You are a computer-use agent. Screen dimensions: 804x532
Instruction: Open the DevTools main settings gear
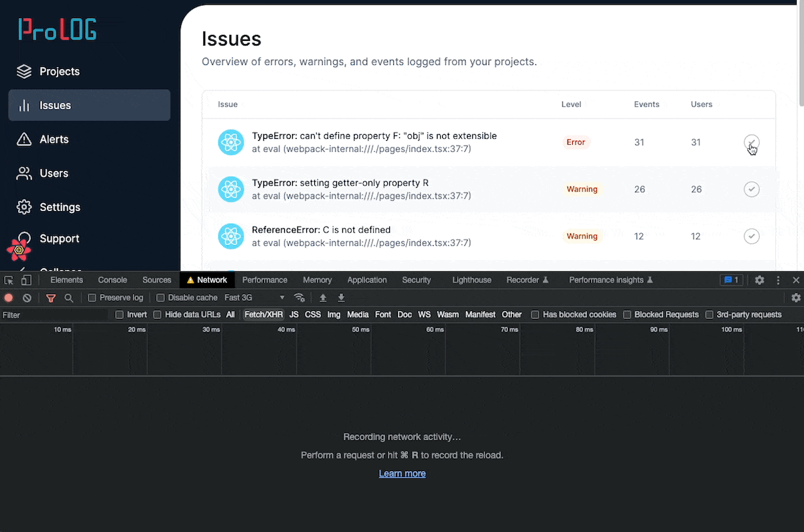pyautogui.click(x=760, y=280)
